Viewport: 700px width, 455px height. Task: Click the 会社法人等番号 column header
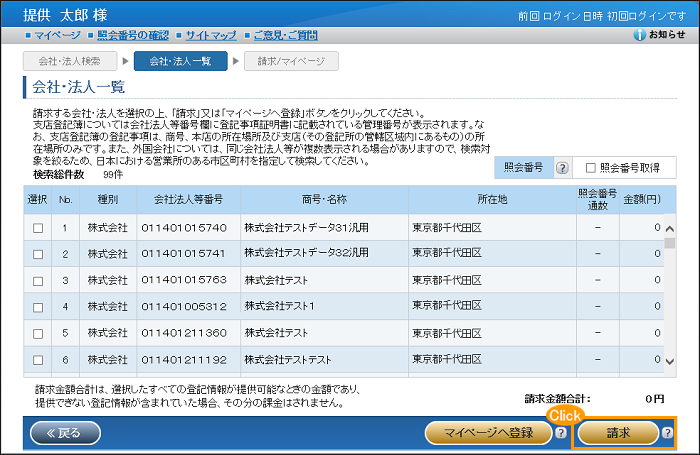click(x=188, y=200)
